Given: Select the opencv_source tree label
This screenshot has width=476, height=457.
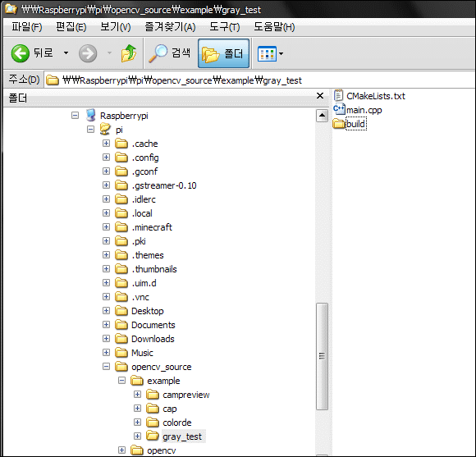Looking at the screenshot, I should pos(161,367).
